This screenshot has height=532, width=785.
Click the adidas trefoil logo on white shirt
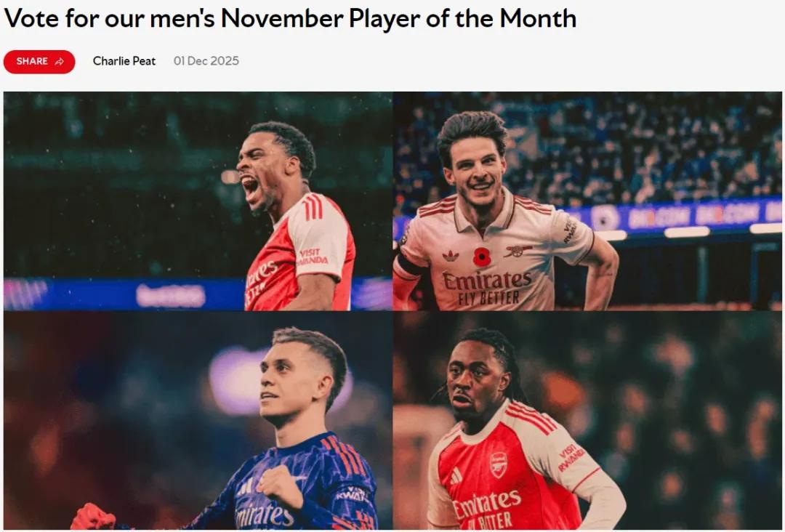[451, 255]
